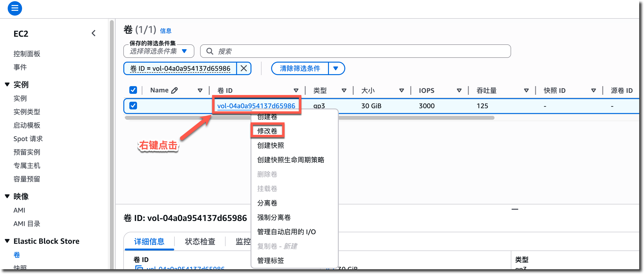The width and height of the screenshot is (644, 274).
Task: Click the search magnifier icon
Action: [x=209, y=51]
